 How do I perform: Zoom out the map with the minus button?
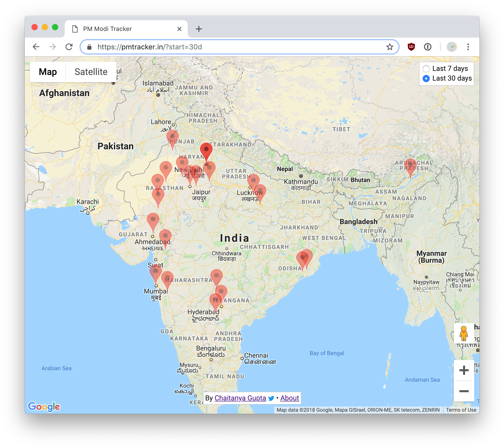tap(464, 391)
